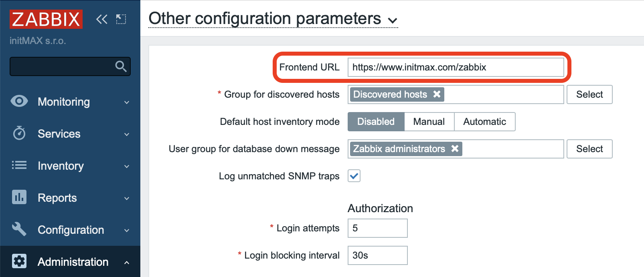Set host inventory mode to Automatic
The height and width of the screenshot is (277, 644).
(x=485, y=122)
